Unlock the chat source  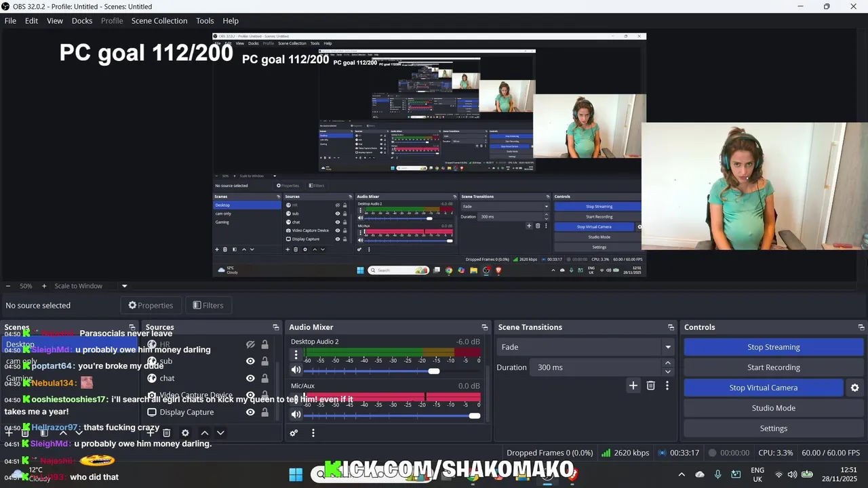coord(264,378)
